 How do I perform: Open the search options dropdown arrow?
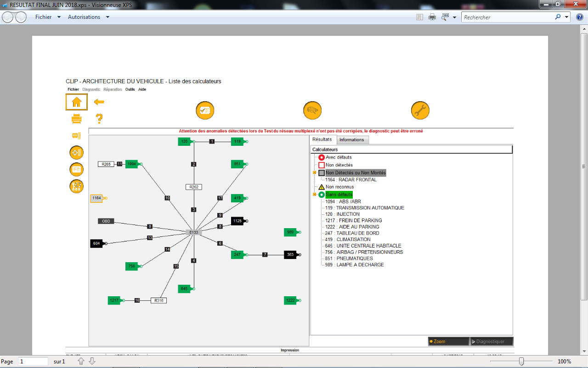[567, 17]
